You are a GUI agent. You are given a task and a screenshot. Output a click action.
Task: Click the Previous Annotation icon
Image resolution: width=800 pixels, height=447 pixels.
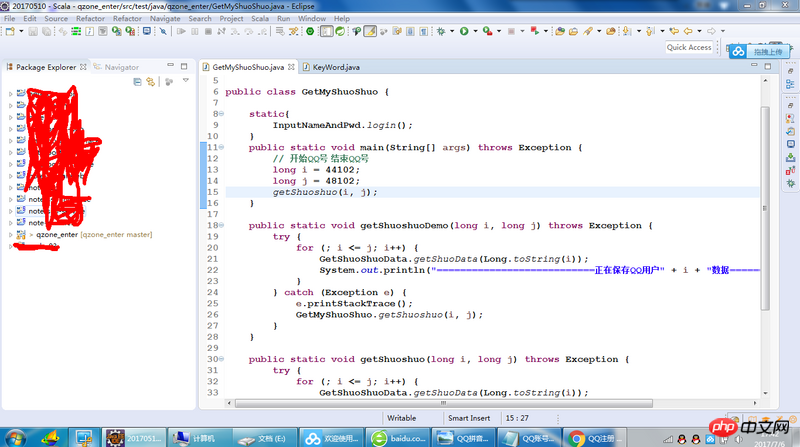pos(651,31)
